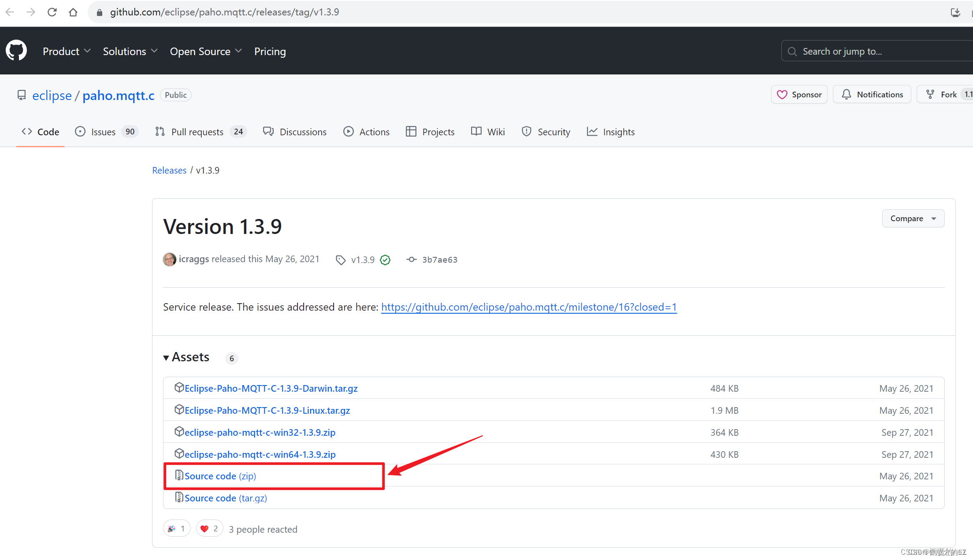Collapse the Assets section triangle
This screenshot has height=560, width=973.
click(x=166, y=358)
